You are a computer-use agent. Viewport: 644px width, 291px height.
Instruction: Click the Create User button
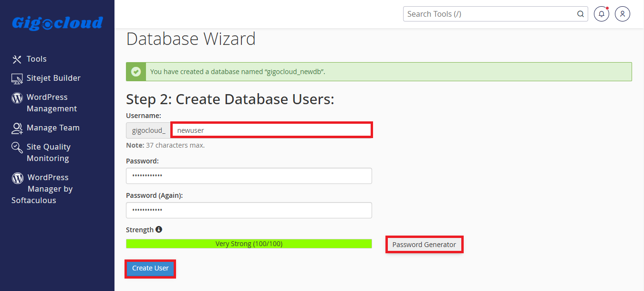click(150, 268)
